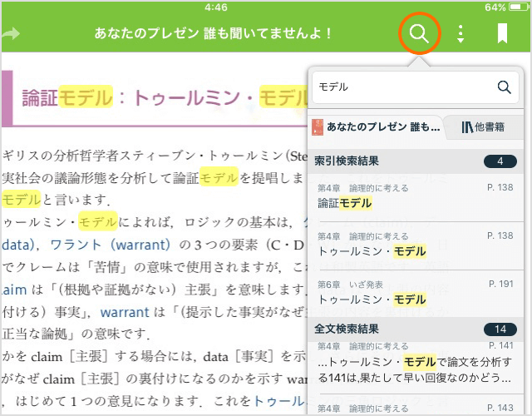
Task: Click the search field containing モデル
Action: point(416,87)
